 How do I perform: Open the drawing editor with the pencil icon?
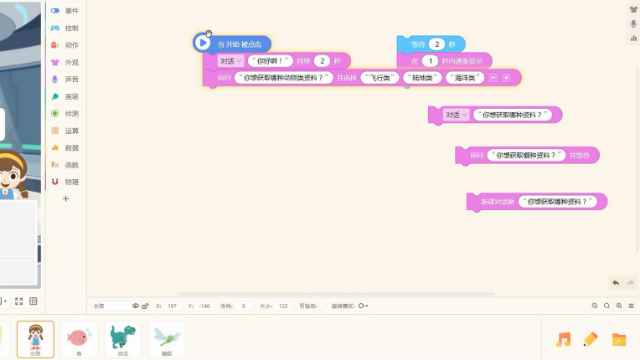(591, 339)
